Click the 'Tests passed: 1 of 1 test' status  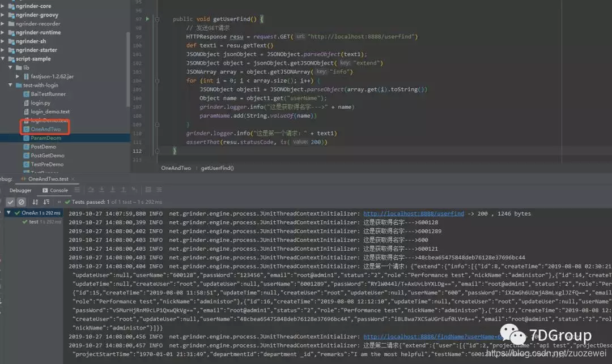click(117, 202)
